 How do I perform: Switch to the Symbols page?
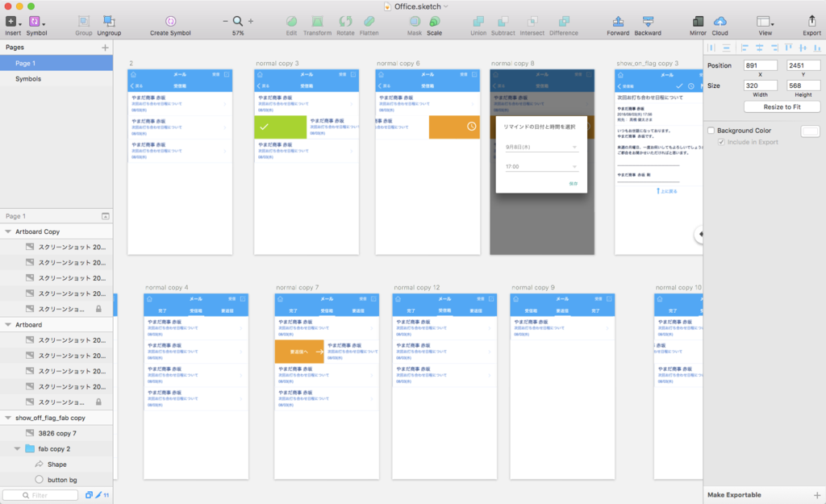(x=56, y=78)
